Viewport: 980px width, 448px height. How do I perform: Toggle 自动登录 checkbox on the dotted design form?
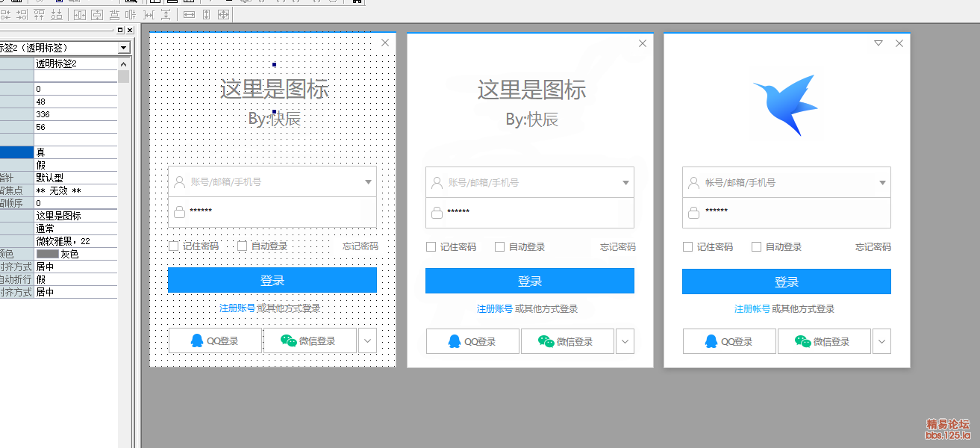(x=243, y=246)
